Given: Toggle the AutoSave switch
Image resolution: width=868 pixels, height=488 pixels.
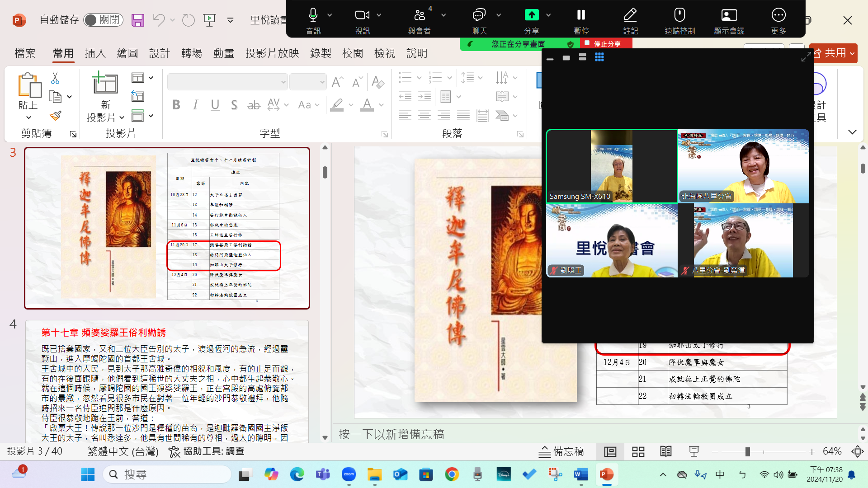Looking at the screenshot, I should coord(103,20).
